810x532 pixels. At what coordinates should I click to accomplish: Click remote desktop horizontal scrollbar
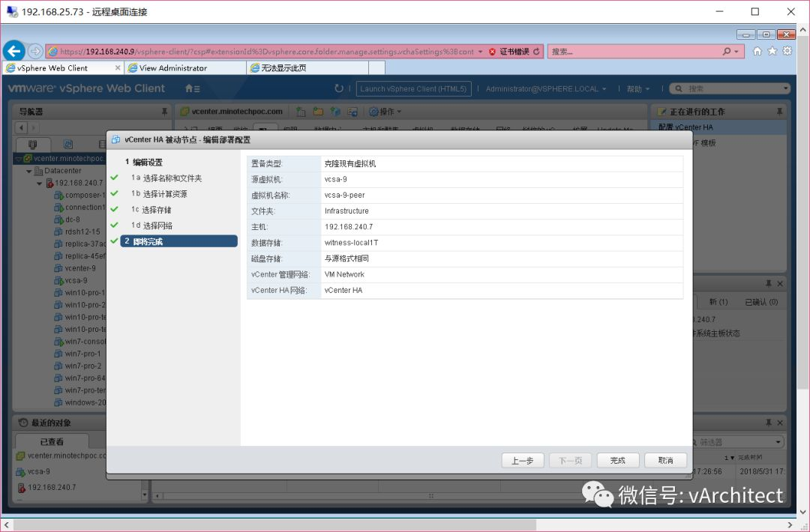[273, 525]
